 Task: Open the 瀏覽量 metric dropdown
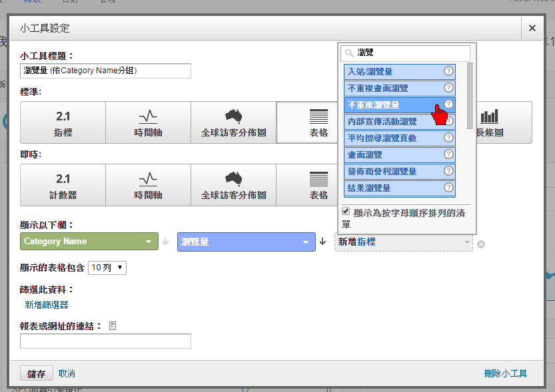pos(245,242)
